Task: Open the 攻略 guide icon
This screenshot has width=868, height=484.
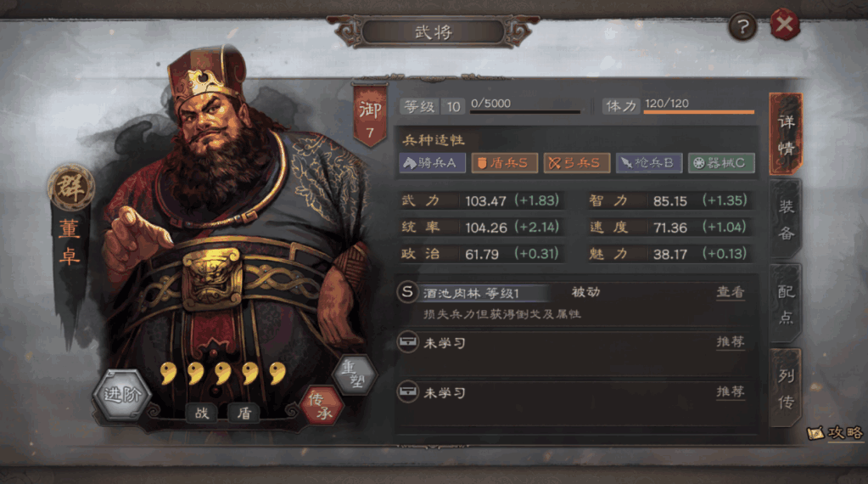Action: click(836, 432)
